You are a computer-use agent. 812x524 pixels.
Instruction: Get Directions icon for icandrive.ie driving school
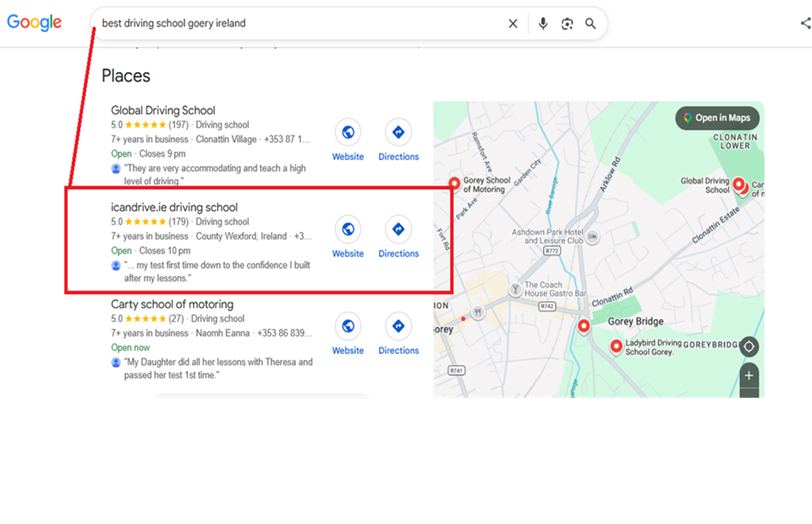point(398,229)
